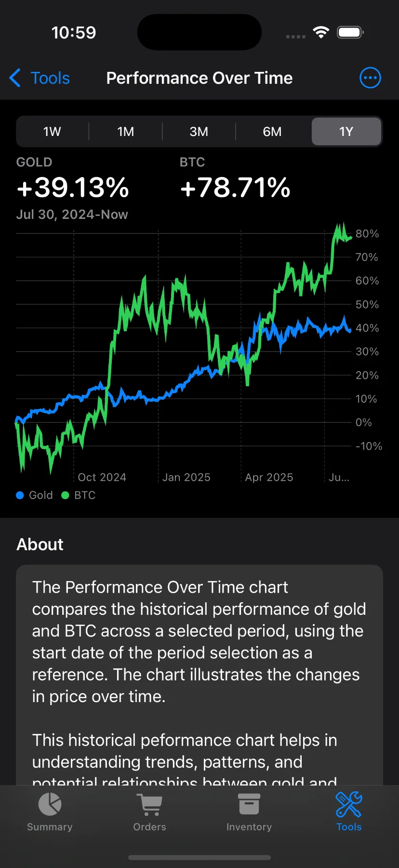
Task: Tap the green BTC legend dot
Action: (66, 495)
